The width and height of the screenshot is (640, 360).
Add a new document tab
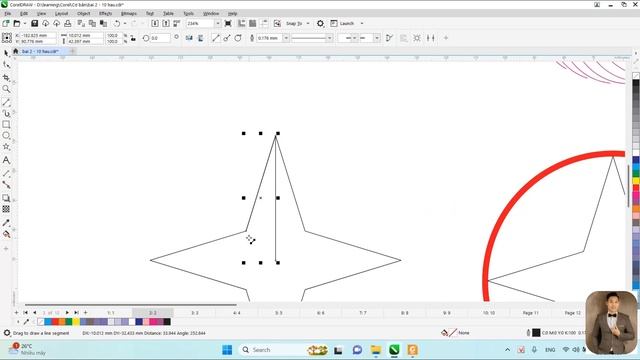coord(72,51)
